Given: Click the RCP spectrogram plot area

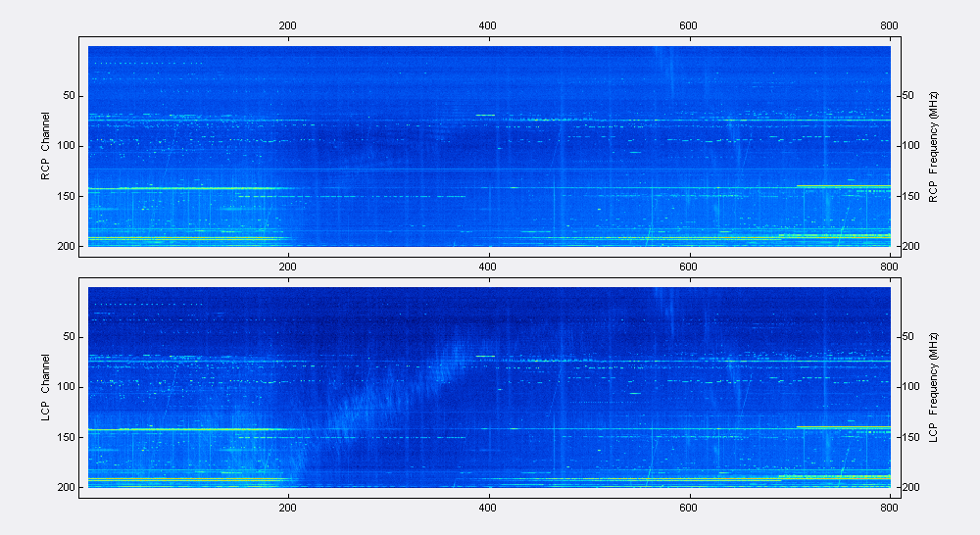Looking at the screenshot, I should [489, 146].
